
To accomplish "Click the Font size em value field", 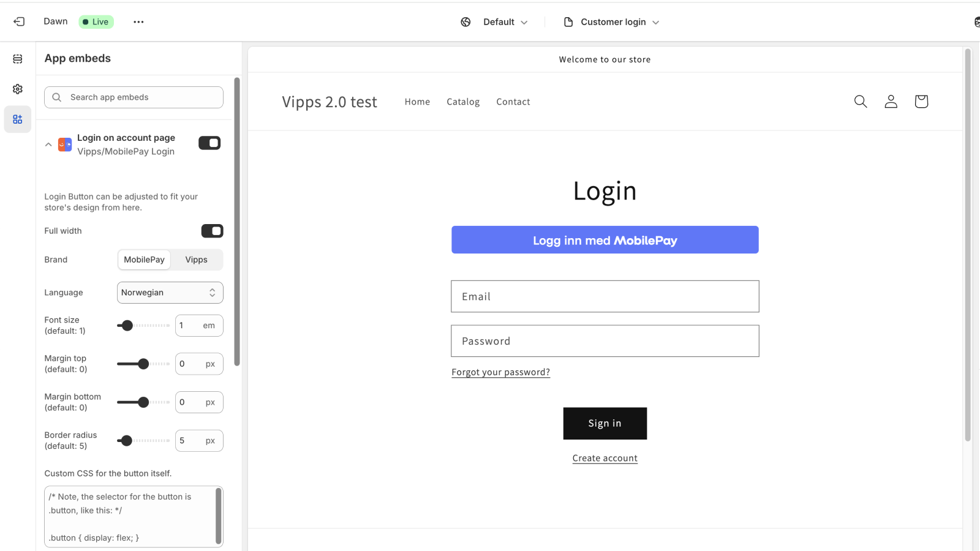I will [x=199, y=326].
